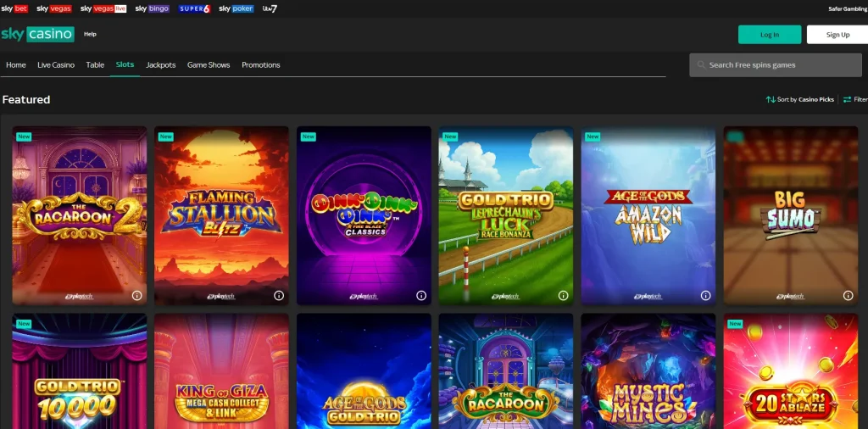
Task: Click the sort arrows icon
Action: tap(771, 100)
